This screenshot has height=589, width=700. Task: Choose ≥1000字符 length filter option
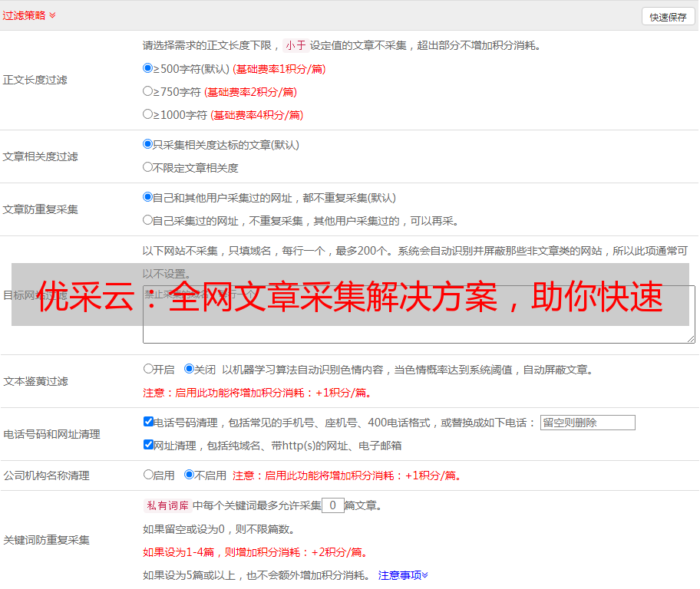coord(148,114)
